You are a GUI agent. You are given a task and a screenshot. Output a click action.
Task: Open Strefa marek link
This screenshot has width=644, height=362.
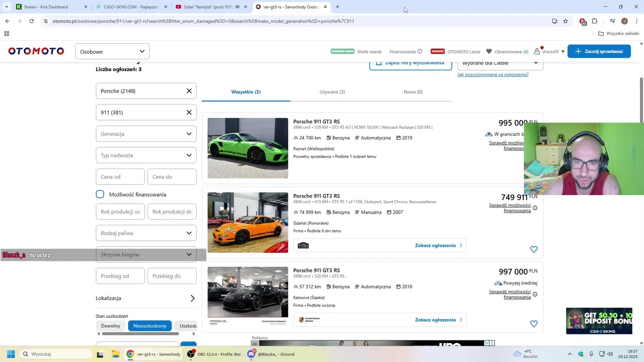tap(369, 52)
